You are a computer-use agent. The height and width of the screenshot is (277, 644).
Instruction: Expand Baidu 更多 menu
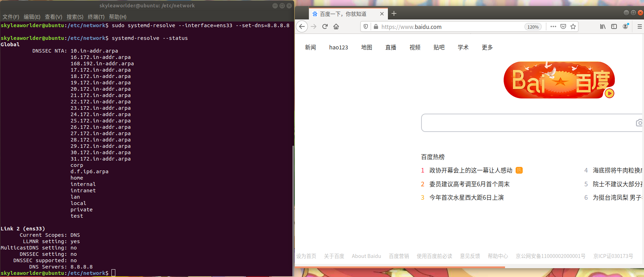[x=487, y=47]
